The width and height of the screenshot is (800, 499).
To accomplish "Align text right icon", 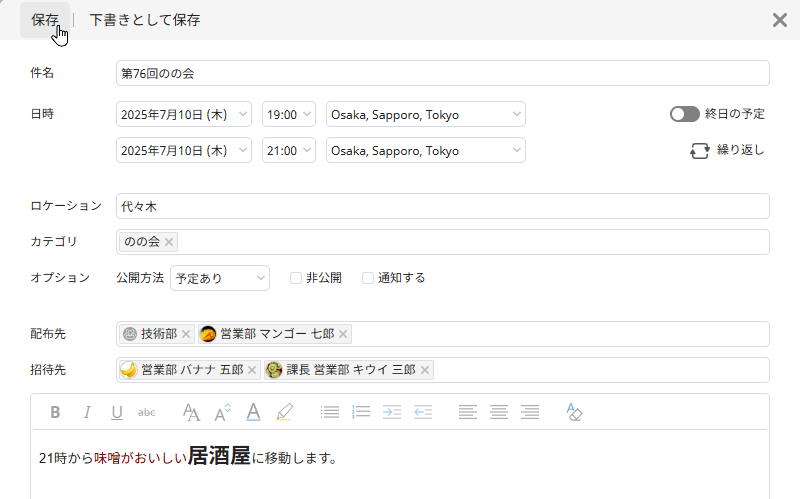I will (x=530, y=412).
